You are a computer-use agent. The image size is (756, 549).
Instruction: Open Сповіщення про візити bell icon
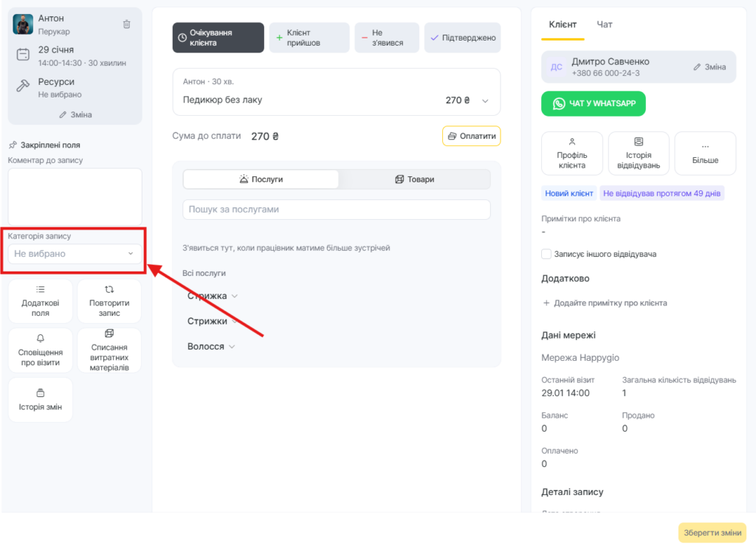coord(41,339)
